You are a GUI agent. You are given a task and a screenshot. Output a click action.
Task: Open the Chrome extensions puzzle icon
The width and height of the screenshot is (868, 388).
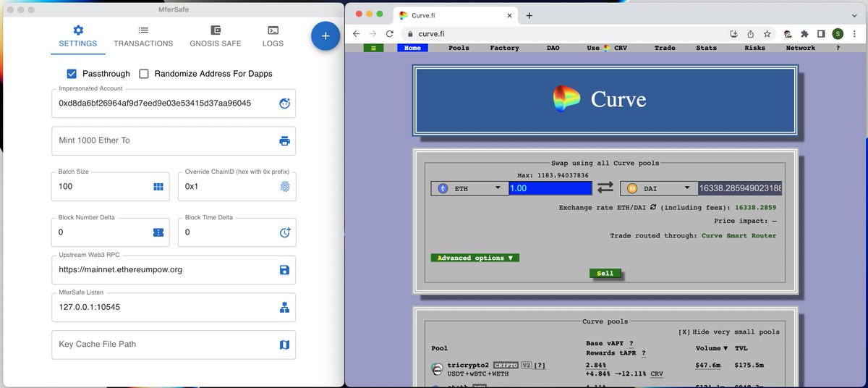[x=804, y=33]
